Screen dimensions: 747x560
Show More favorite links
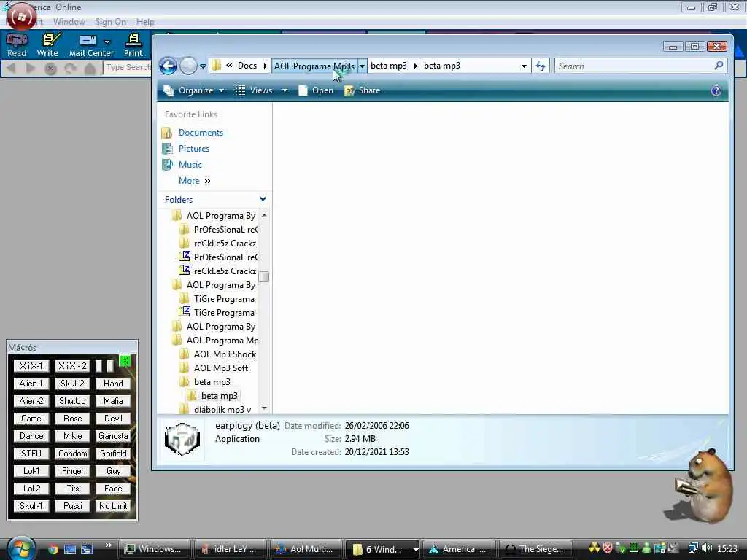tap(194, 181)
